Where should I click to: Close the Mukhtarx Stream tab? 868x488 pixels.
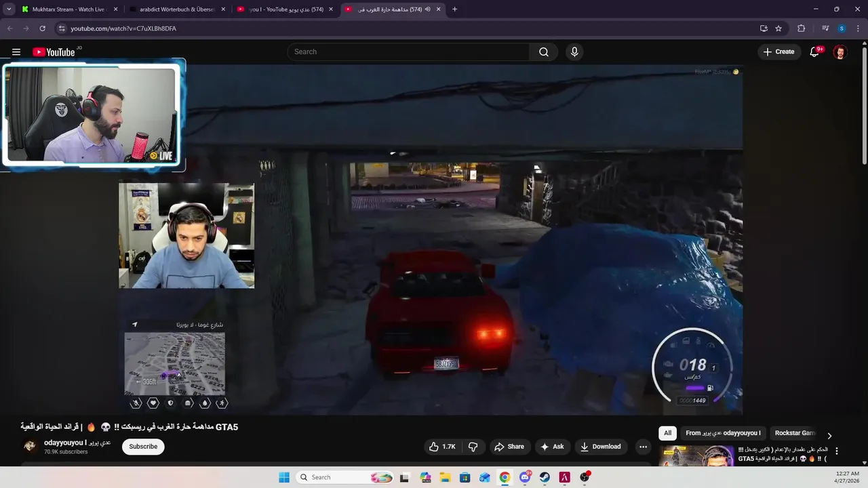tap(115, 9)
